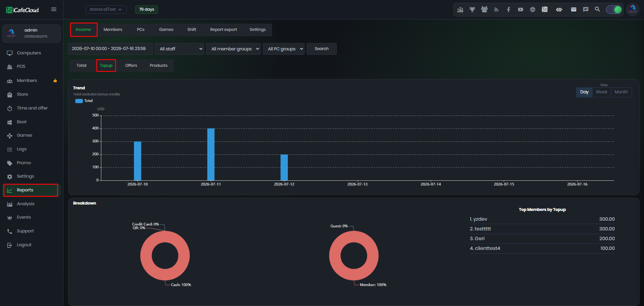Set trend step to Month
This screenshot has height=306, width=644.
coord(621,92)
